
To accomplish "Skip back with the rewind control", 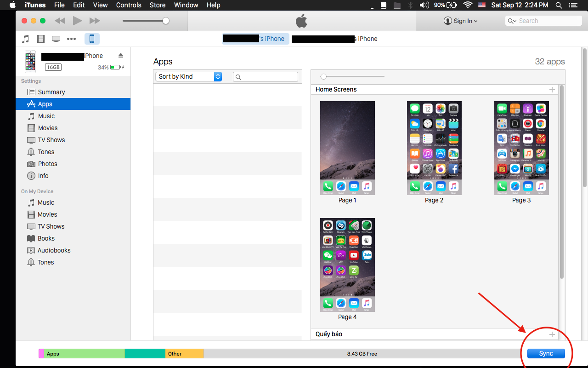I will pyautogui.click(x=60, y=21).
